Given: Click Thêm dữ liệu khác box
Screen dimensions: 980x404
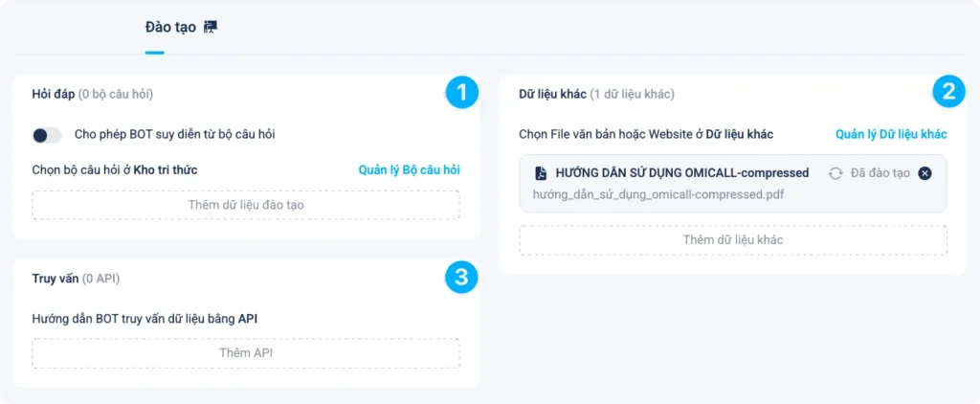Looking at the screenshot, I should [733, 240].
